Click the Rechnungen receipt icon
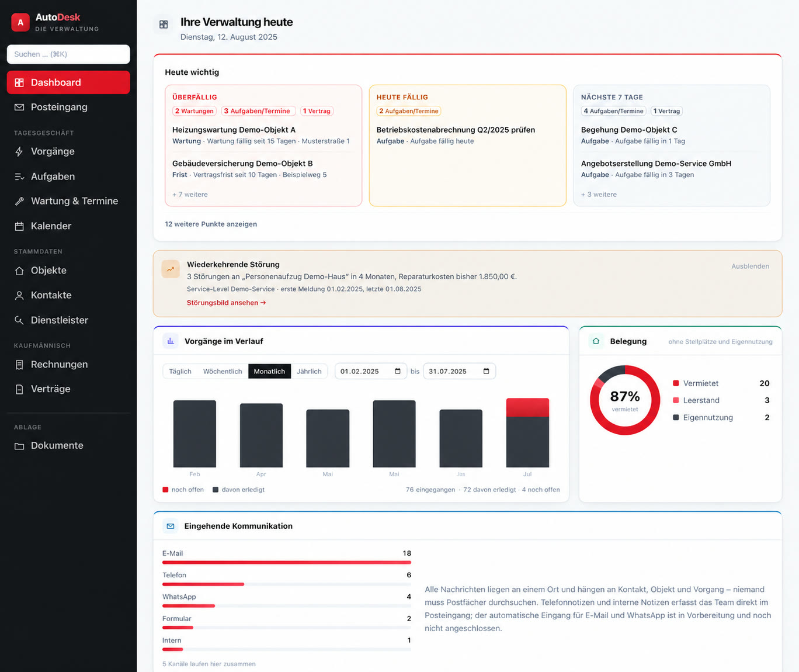 click(x=19, y=365)
